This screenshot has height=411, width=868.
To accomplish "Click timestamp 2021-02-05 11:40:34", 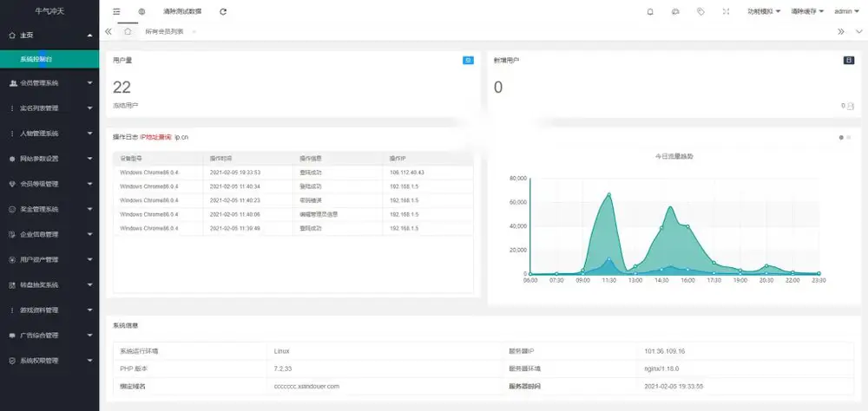I will 234,186.
